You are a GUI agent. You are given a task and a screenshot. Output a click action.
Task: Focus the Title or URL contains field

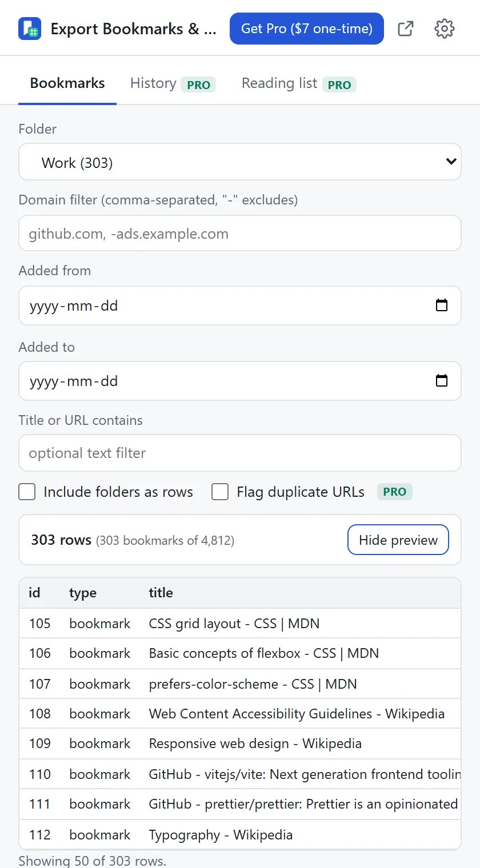pyautogui.click(x=240, y=453)
